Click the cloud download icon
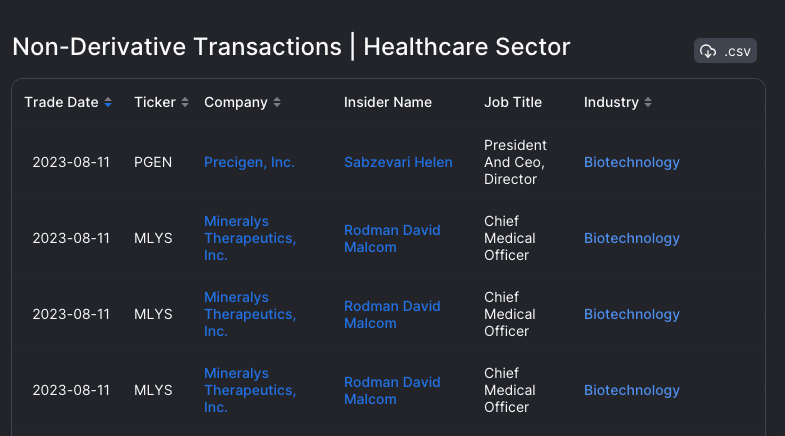 (708, 51)
